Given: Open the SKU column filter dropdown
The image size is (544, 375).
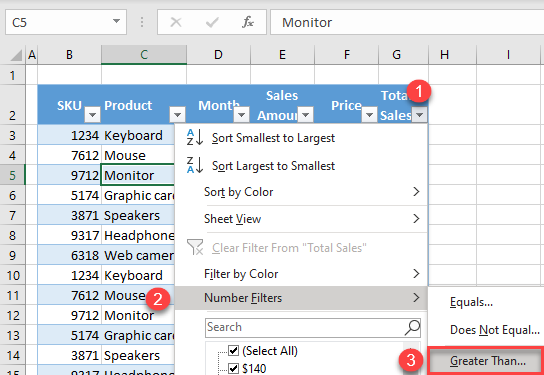Looking at the screenshot, I should coord(92,114).
